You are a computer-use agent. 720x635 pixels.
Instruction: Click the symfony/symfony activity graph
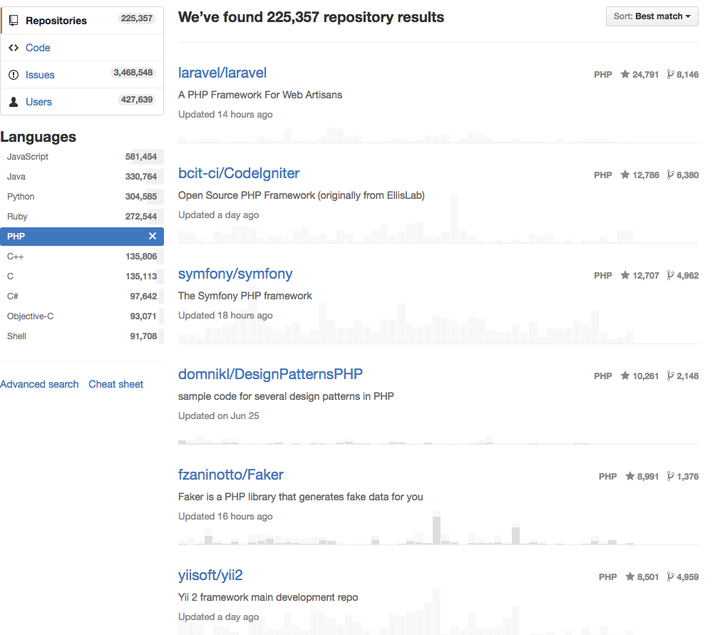tap(438, 325)
